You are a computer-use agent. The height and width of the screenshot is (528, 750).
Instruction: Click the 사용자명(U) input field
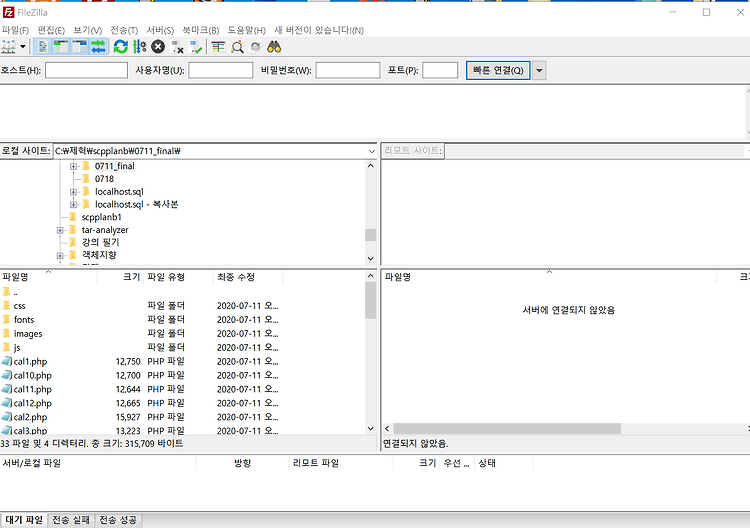[221, 70]
